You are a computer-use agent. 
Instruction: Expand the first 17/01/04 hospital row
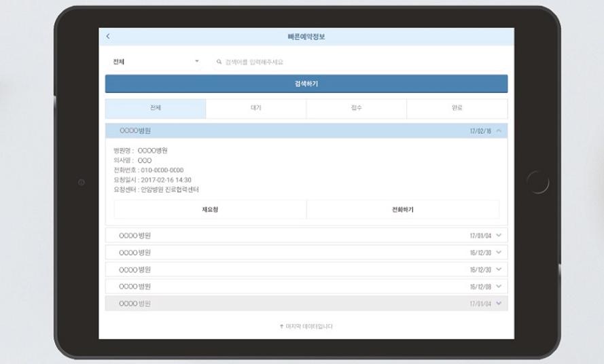click(499, 236)
